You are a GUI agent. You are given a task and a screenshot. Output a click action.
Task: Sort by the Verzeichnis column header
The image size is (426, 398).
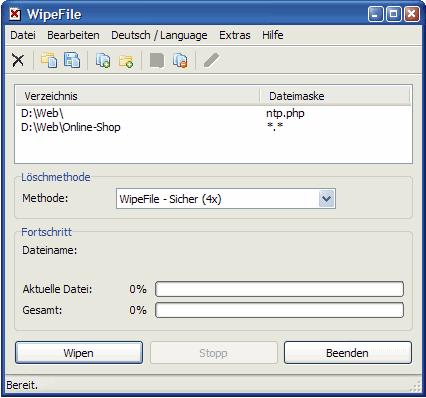[x=138, y=96]
